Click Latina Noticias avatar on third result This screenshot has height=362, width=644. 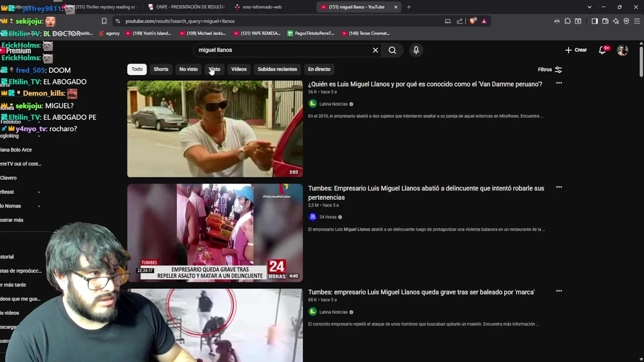(312, 312)
